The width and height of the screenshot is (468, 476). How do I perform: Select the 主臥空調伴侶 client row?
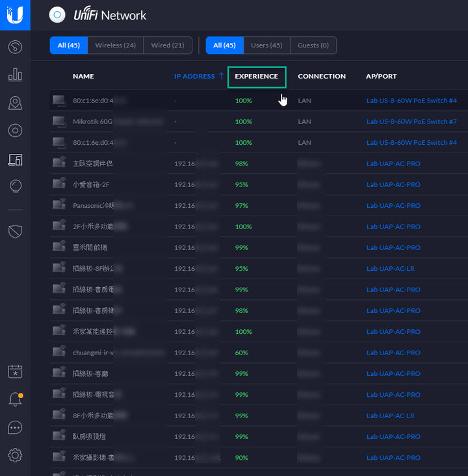coord(259,164)
